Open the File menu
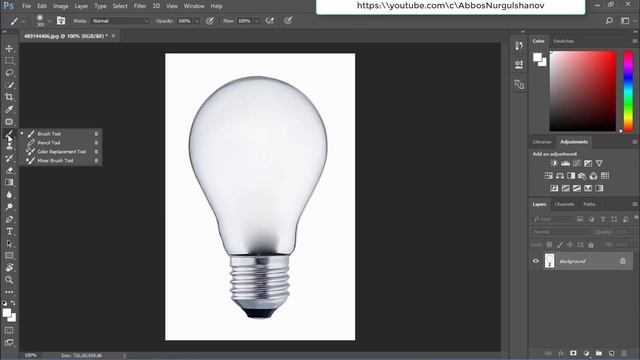The height and width of the screenshot is (360, 640). pos(27,6)
